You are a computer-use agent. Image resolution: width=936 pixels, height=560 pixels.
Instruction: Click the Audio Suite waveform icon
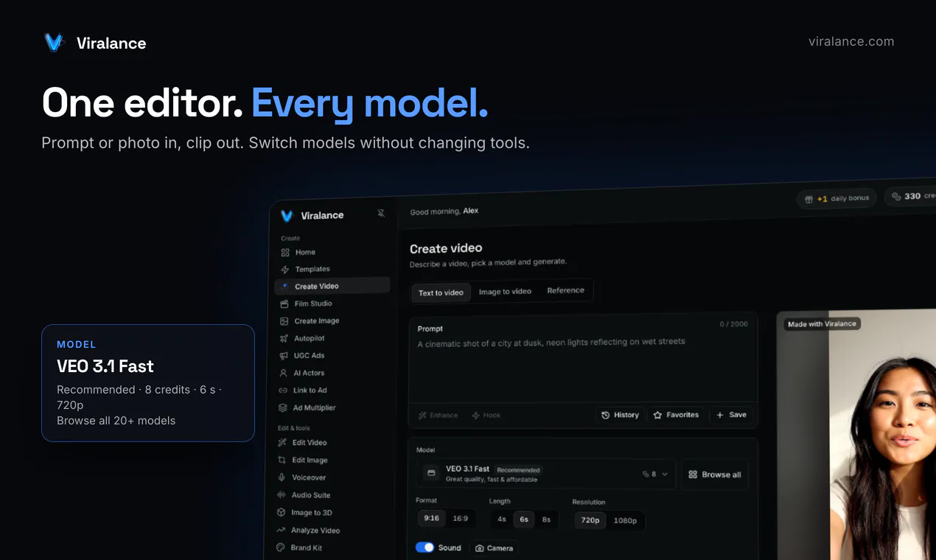click(282, 495)
